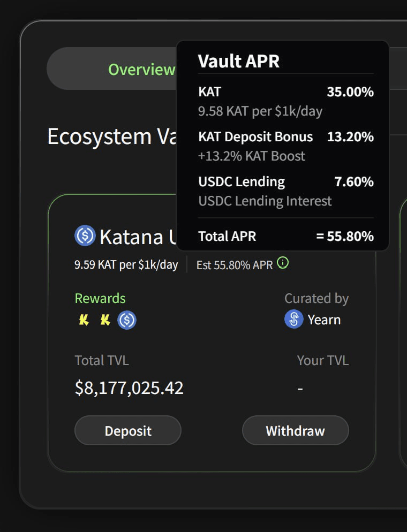This screenshot has width=407, height=532.
Task: Click the USDC reward icon under Rewards
Action: (127, 320)
